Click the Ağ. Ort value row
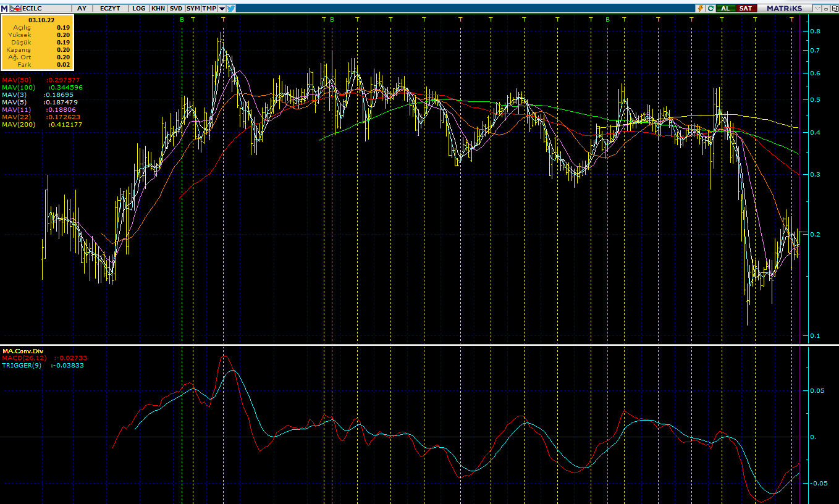The image size is (839, 504). [x=38, y=57]
